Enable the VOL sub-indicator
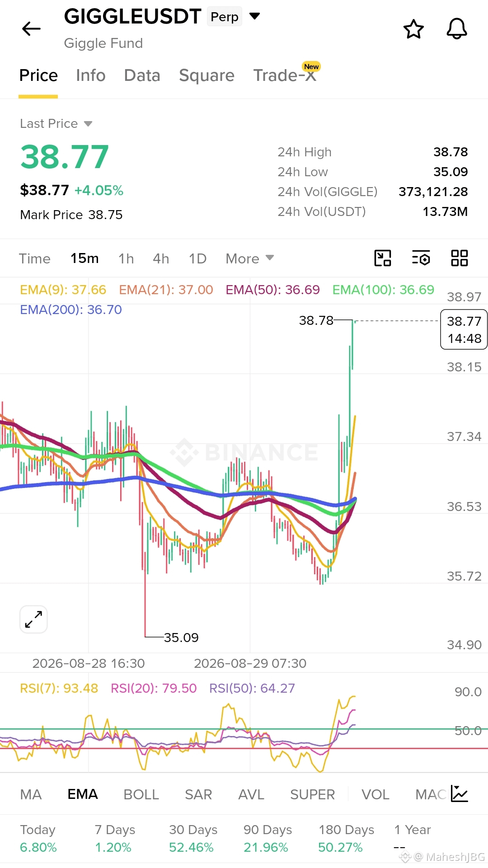488x868 pixels. point(375,794)
